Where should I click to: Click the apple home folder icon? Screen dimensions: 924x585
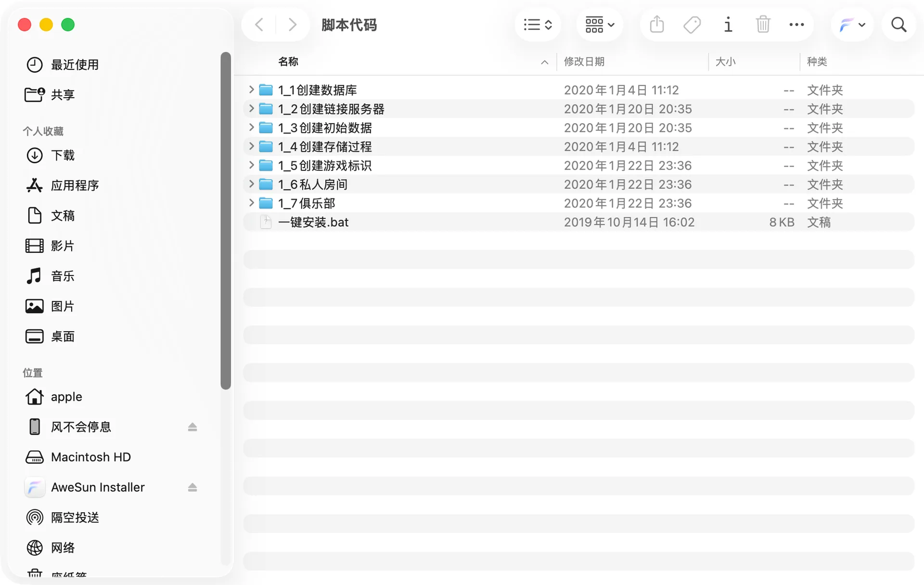tap(34, 397)
